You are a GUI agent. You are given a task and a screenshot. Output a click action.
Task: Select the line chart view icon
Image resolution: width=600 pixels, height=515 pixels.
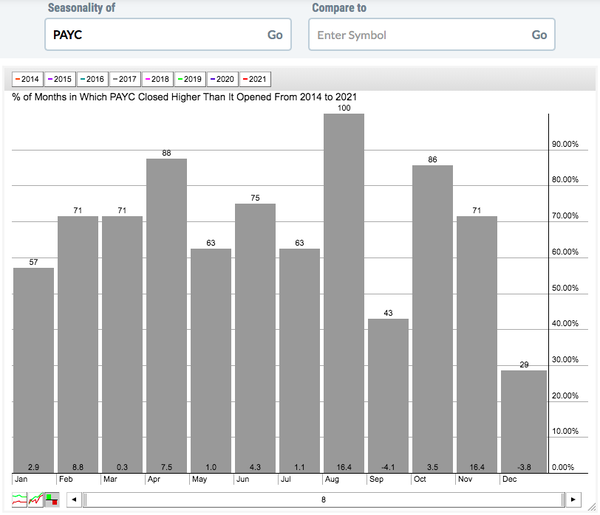click(x=18, y=499)
